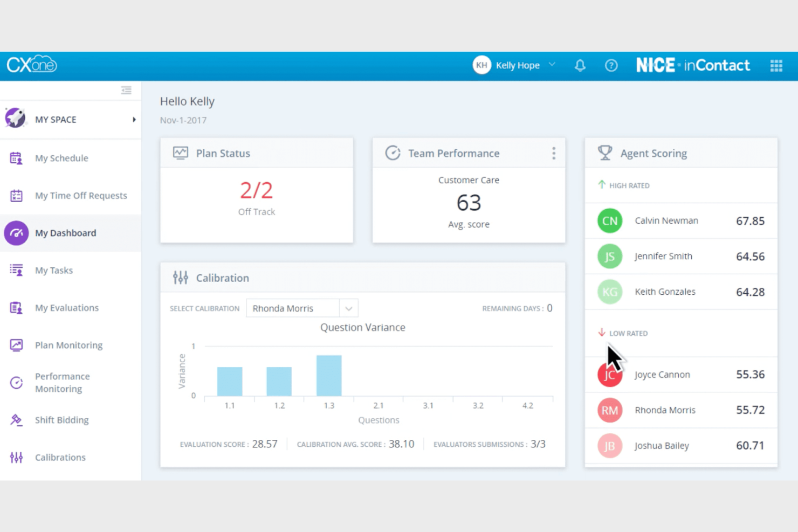Open Performance Monitoring

[62, 382]
